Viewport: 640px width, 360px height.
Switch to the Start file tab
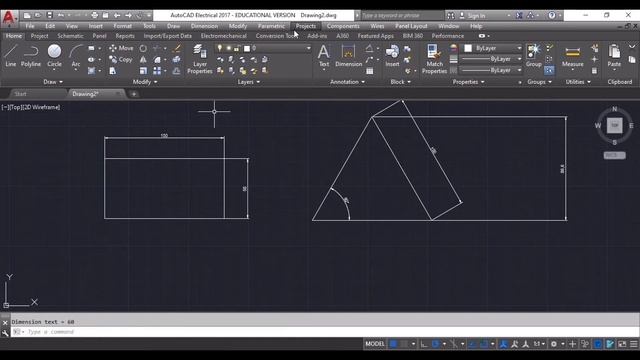point(20,94)
